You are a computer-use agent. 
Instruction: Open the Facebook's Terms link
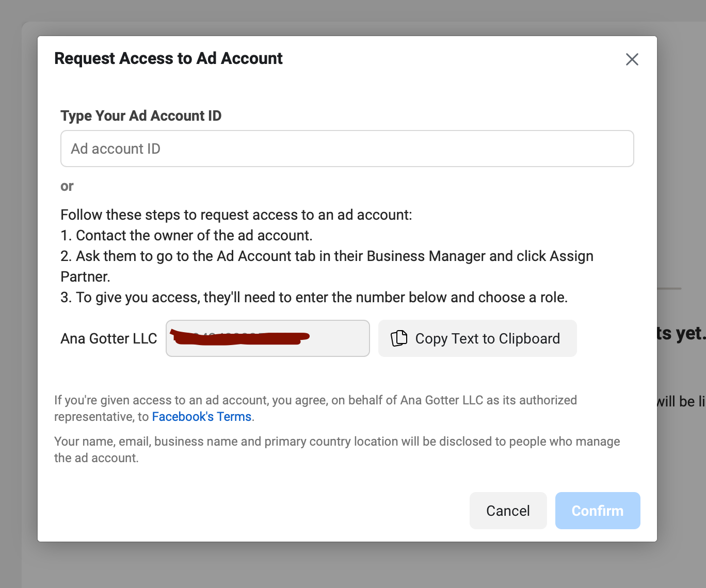click(201, 416)
